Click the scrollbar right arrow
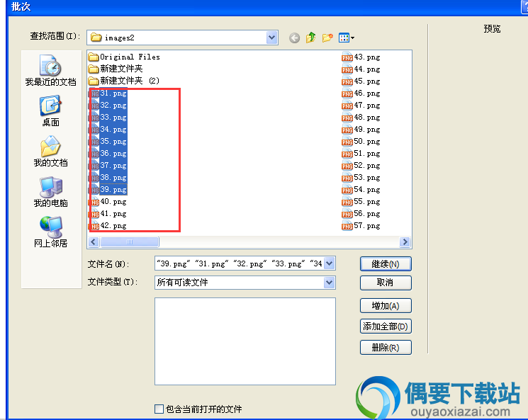The image size is (528, 420). click(x=405, y=242)
